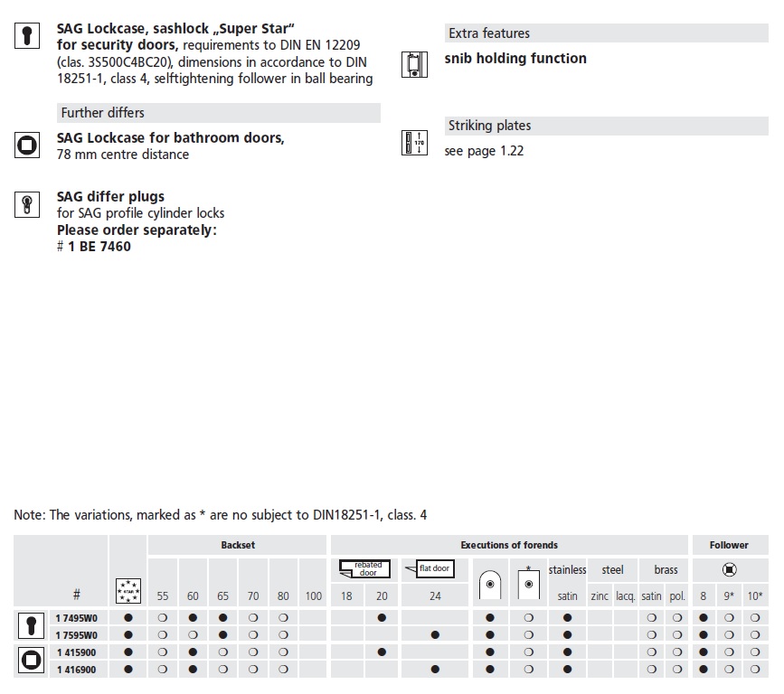This screenshot has height=694, width=784.
Task: Select the square forend icon marked with asterisk
Action: pyautogui.click(x=528, y=583)
